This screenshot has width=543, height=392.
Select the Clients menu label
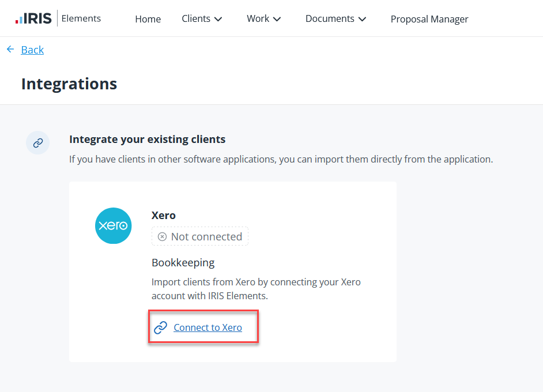coord(196,19)
